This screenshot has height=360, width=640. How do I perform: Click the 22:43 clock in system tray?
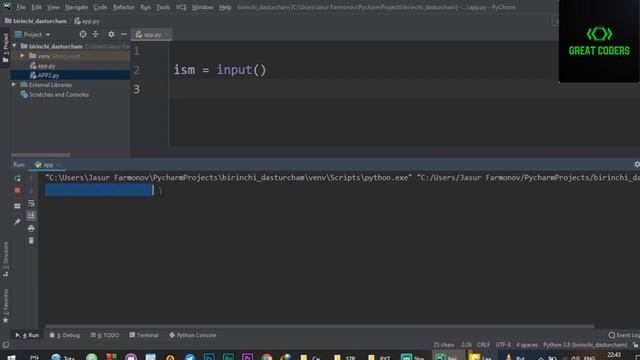tap(614, 356)
